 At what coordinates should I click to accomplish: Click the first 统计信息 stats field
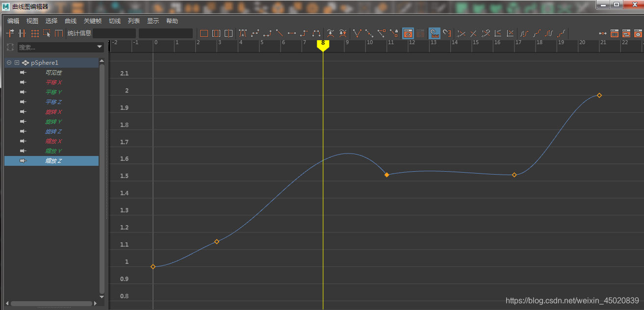114,33
